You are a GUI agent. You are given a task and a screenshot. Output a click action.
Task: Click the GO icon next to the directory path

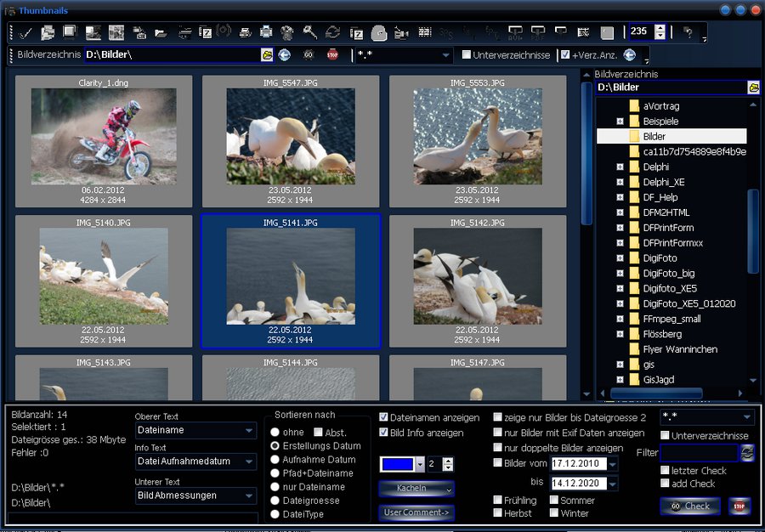pos(308,55)
